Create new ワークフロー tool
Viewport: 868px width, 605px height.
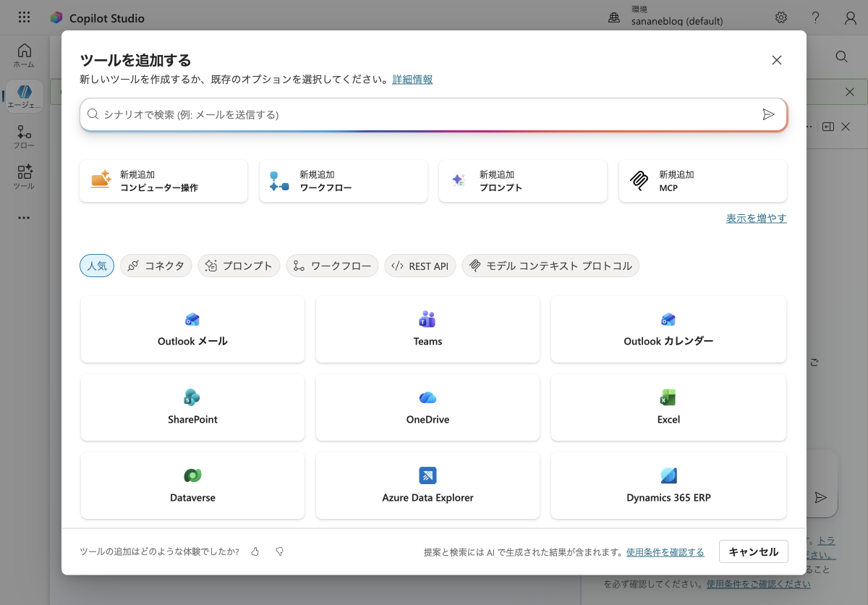pyautogui.click(x=344, y=181)
